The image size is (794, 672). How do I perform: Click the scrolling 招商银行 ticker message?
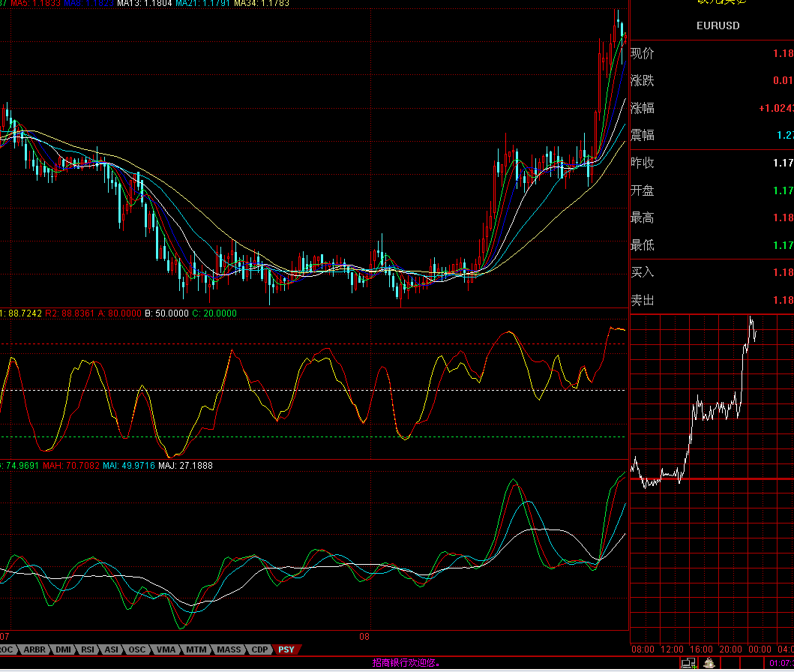(x=406, y=663)
